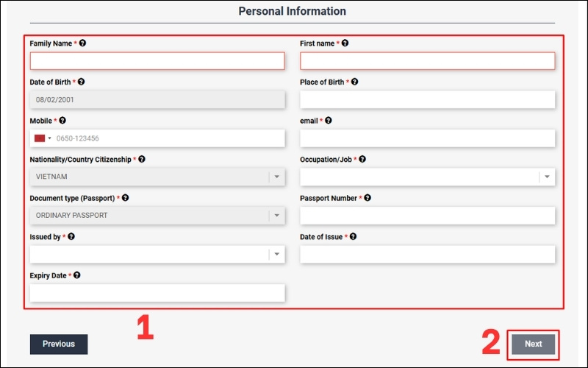Click the Family Name text field

pyautogui.click(x=157, y=61)
